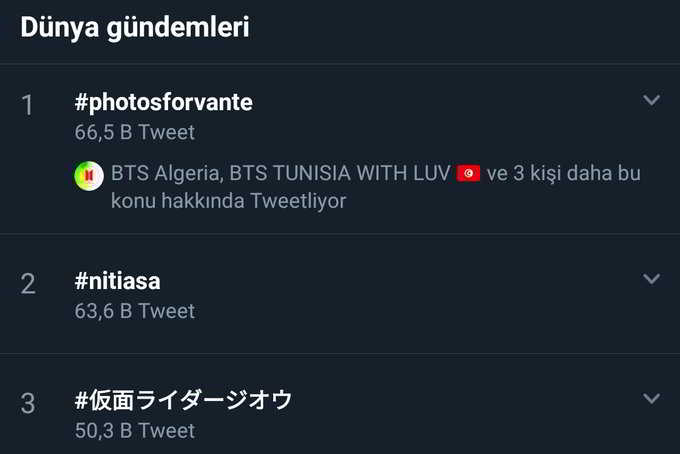Click the Dünya gündemleri heading
680x454 pixels.
(135, 27)
